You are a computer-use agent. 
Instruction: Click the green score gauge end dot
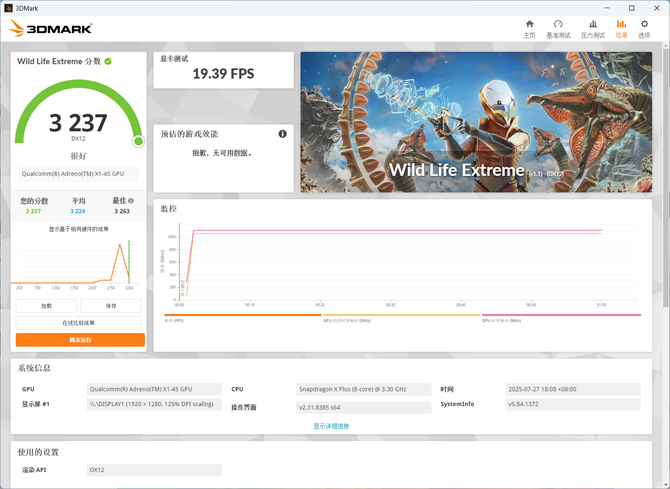138,141
